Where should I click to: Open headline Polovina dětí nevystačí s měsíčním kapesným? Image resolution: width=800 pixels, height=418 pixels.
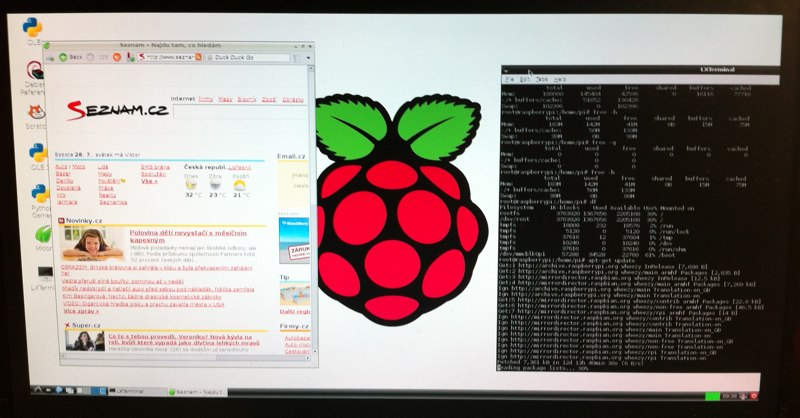[x=188, y=236]
